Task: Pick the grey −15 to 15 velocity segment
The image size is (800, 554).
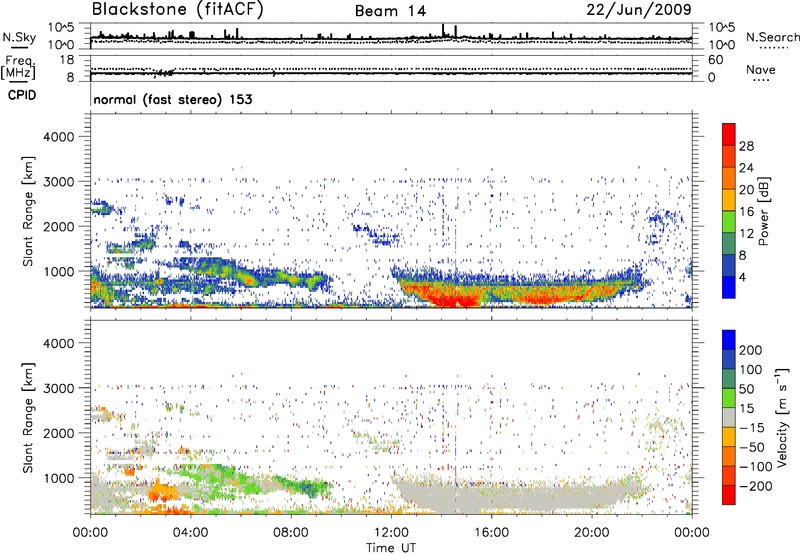Action: tap(729, 418)
